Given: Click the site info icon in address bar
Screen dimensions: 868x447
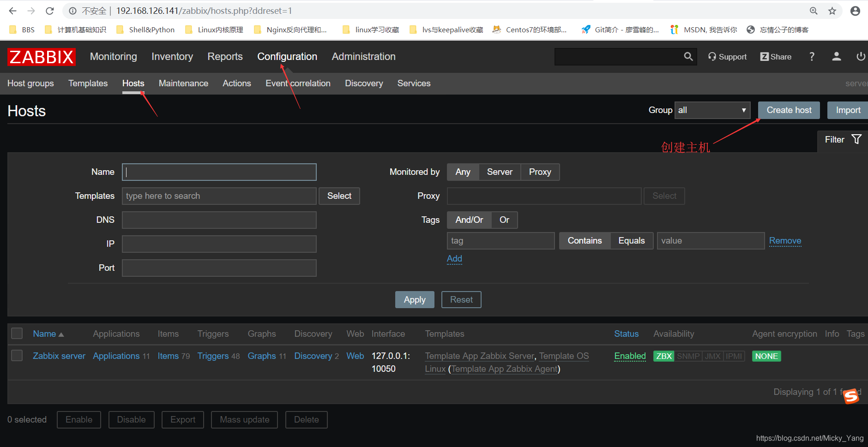Looking at the screenshot, I should 72,11.
